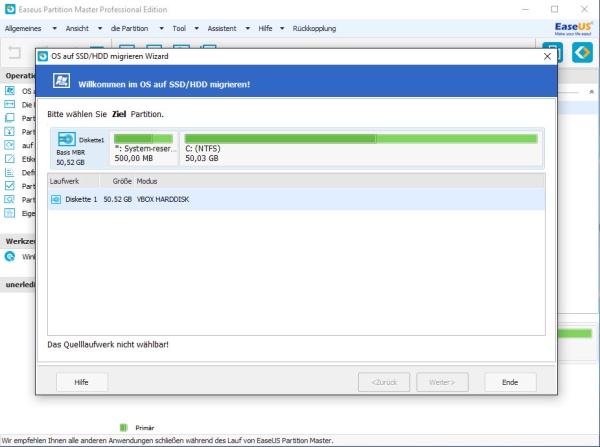600x447 pixels.
Task: Click Easeus Partition Master title bar icon
Action: tap(10, 9)
